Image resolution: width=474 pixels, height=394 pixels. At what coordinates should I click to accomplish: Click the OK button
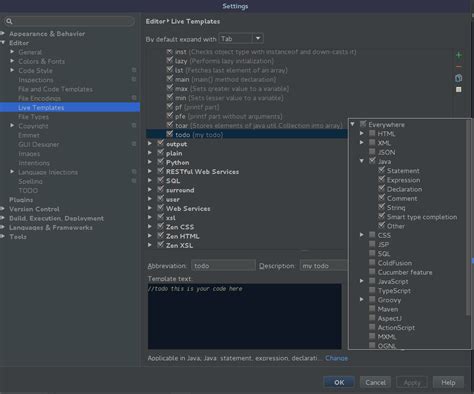click(339, 382)
